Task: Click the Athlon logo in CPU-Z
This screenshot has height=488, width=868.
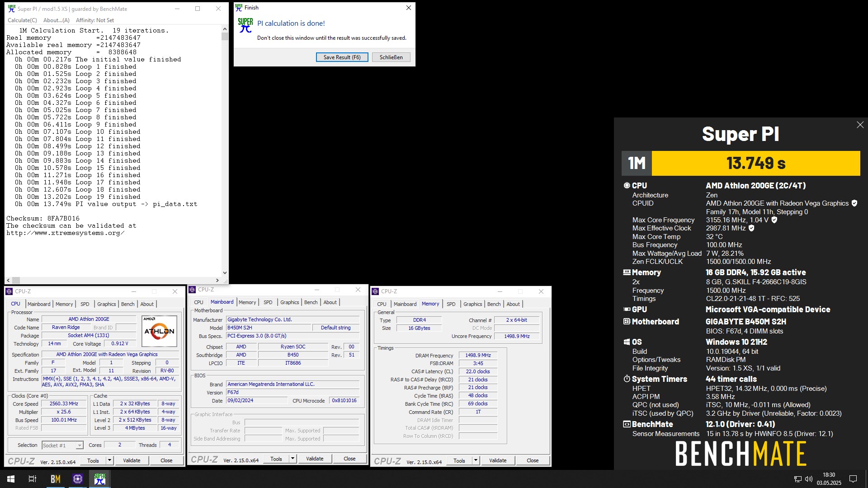Action: [x=159, y=331]
